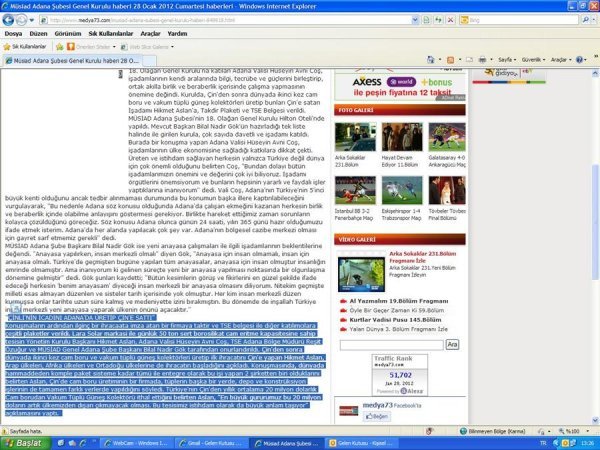Expand the address bar history dropdown
This screenshot has width=600, height=450.
(x=415, y=20)
